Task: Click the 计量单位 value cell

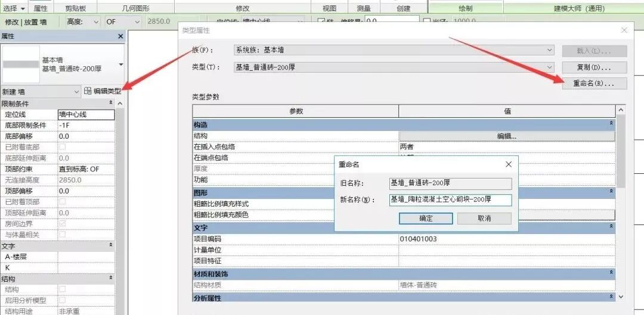Action: [x=507, y=249]
